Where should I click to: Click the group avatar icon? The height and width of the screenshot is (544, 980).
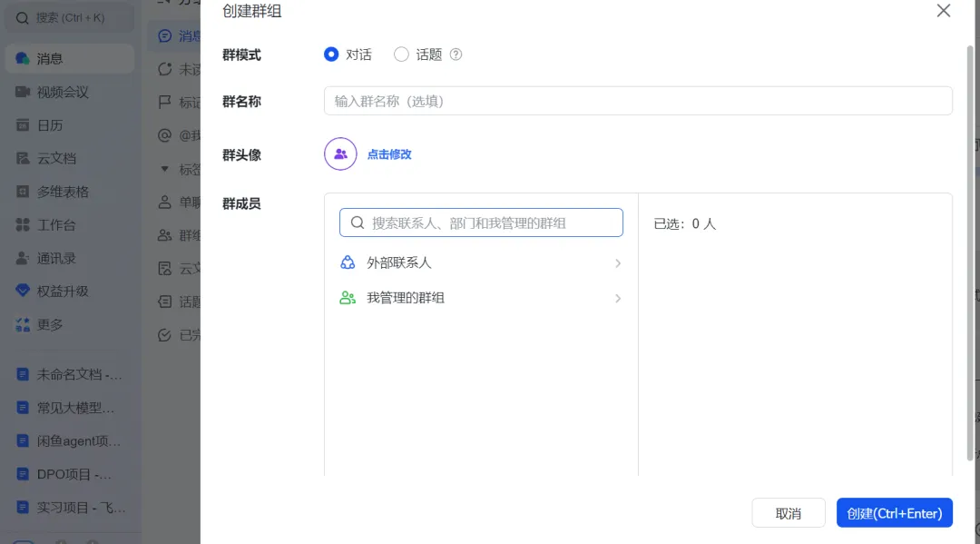click(x=340, y=154)
